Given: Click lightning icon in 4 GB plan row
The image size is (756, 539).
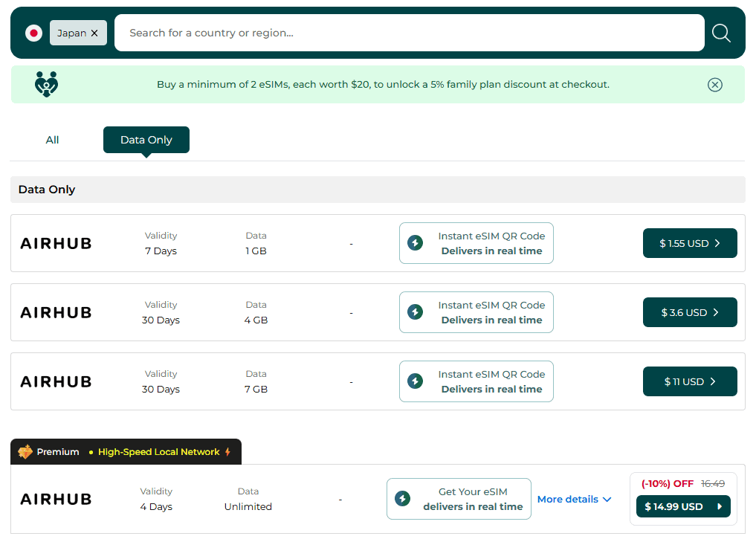Looking at the screenshot, I should coord(415,312).
